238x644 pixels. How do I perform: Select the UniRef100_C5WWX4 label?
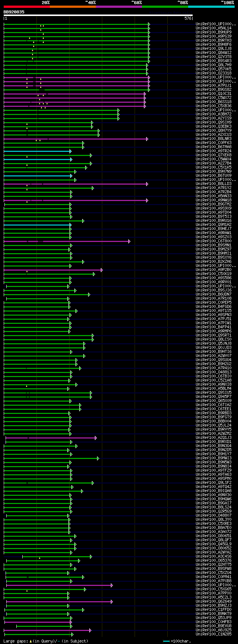coord(213,159)
